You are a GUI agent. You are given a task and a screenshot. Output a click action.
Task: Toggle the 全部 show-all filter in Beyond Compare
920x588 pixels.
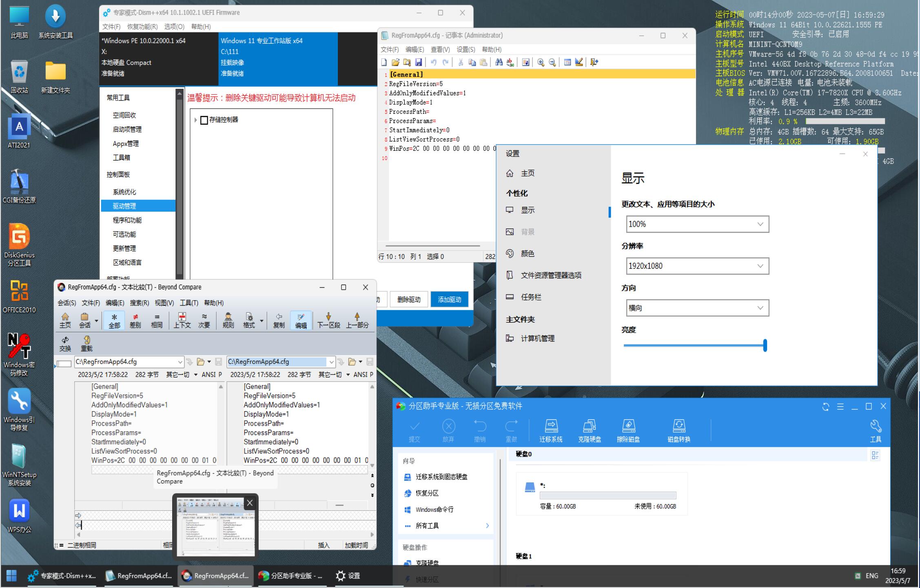[x=114, y=321]
